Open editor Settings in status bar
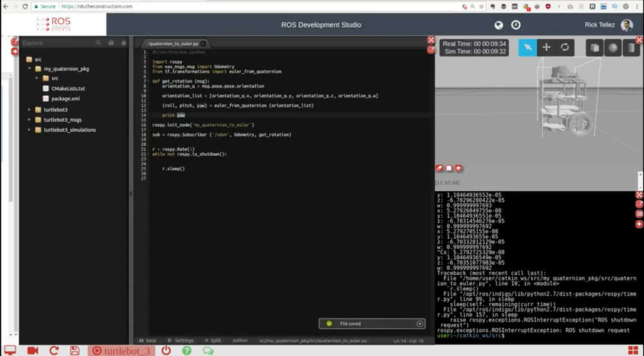 181,341
